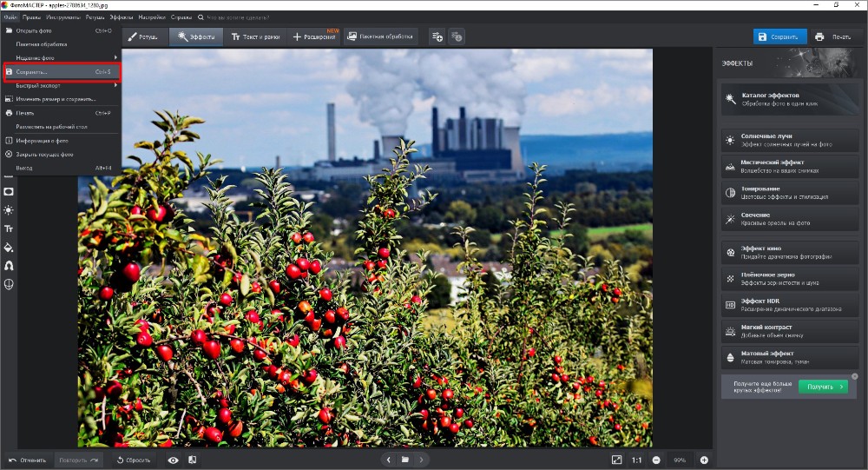Screen dimensions: 868x470
Task: Open folder icon in bottom navigation
Action: pos(404,460)
